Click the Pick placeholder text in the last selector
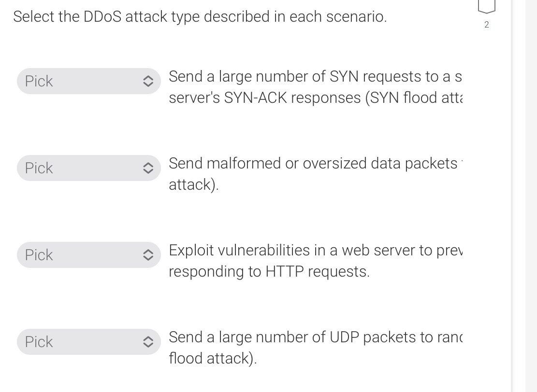Image resolution: width=537 pixels, height=392 pixels. (39, 342)
